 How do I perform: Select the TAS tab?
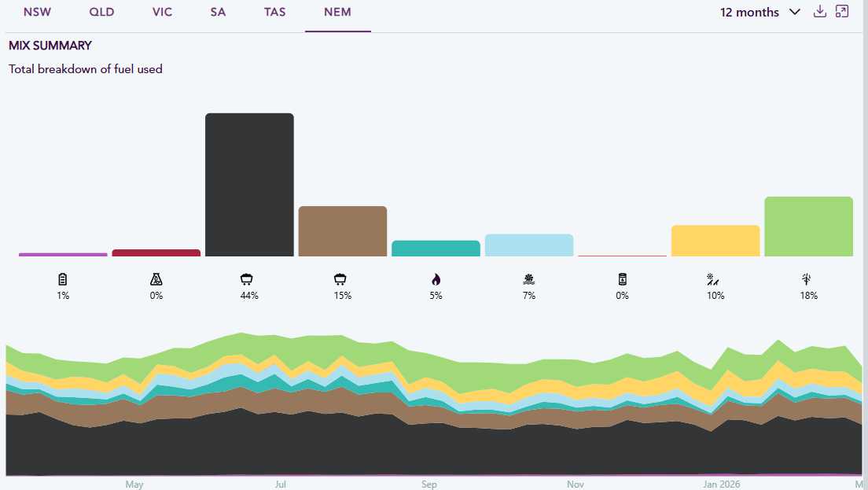click(274, 12)
